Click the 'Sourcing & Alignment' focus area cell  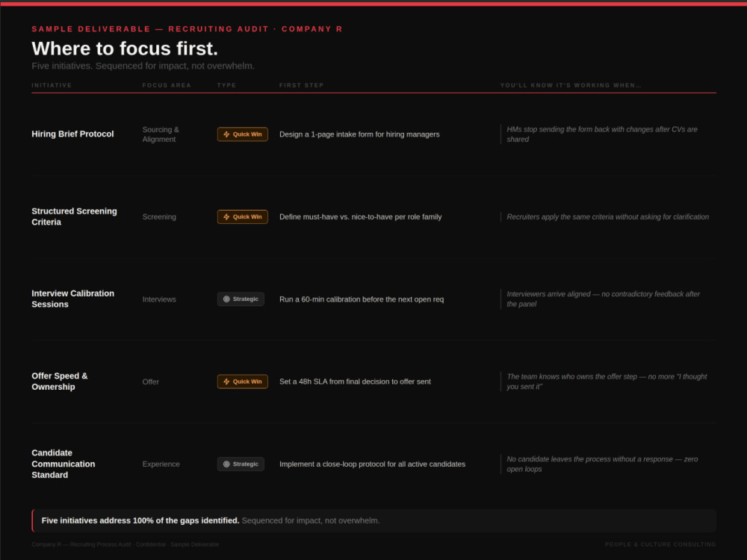click(161, 134)
